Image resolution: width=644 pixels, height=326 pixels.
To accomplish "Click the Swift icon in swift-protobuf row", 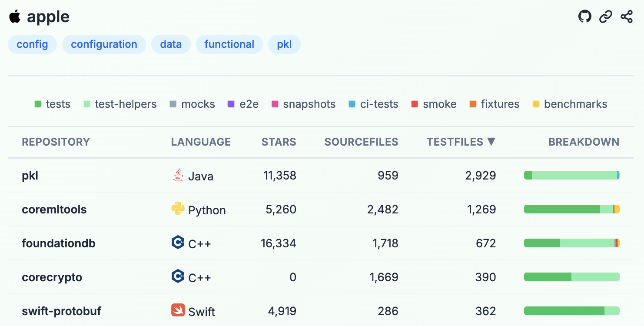I will (x=178, y=310).
